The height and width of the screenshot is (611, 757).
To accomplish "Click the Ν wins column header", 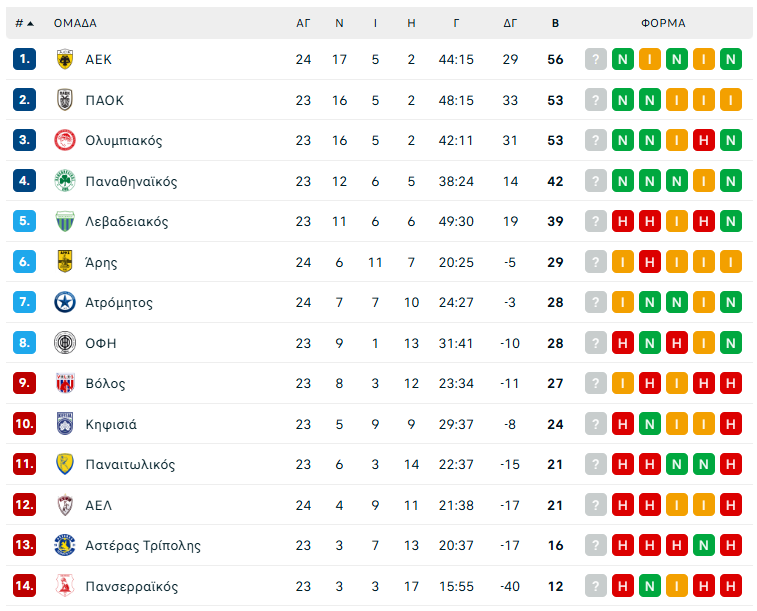I will (339, 23).
